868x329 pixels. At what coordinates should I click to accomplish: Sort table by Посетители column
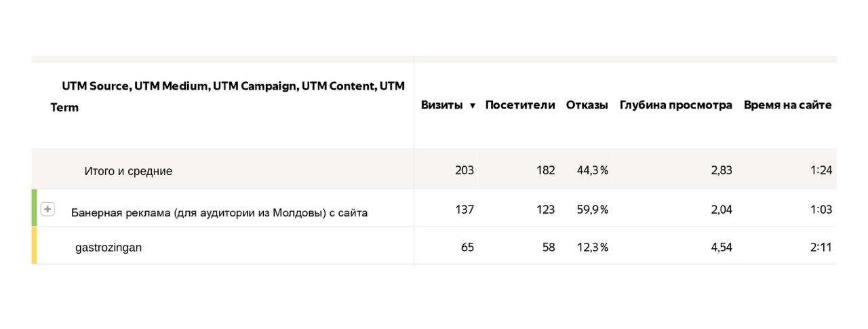pyautogui.click(x=519, y=105)
